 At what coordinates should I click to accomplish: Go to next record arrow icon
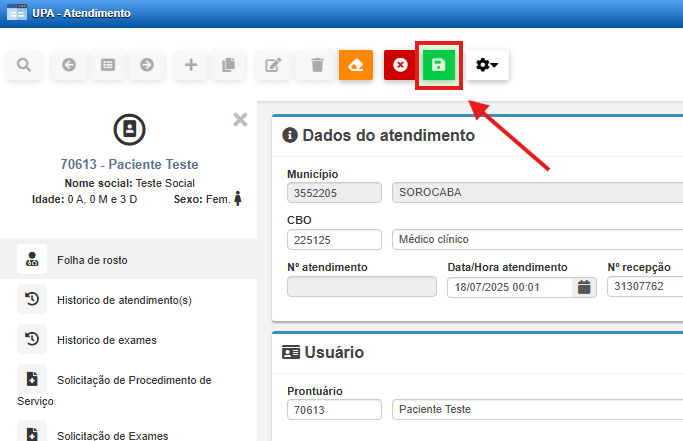coord(147,65)
